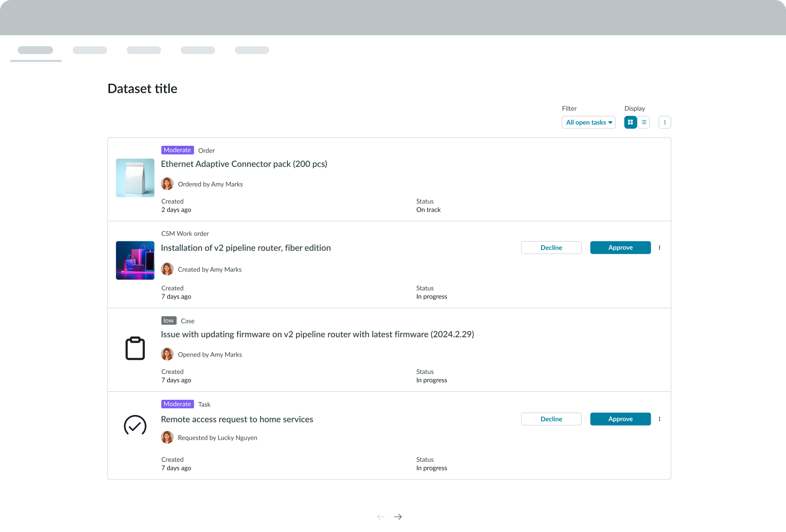The image size is (786, 532).
Task: Open the Ethernet Adaptive Connector pack order
Action: pos(244,164)
